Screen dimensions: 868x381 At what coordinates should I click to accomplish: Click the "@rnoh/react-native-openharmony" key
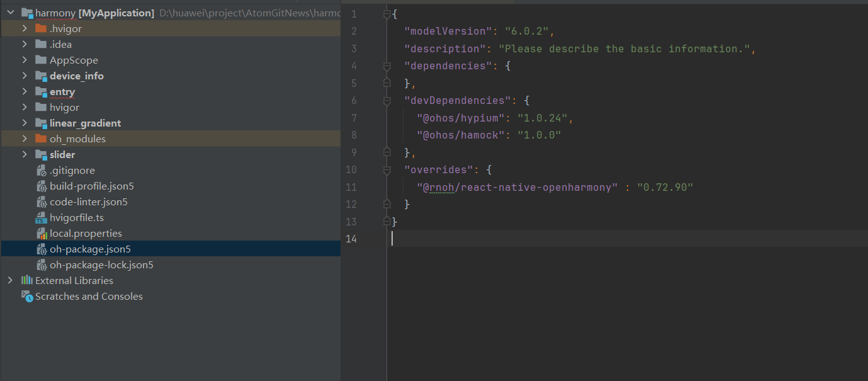pos(517,187)
